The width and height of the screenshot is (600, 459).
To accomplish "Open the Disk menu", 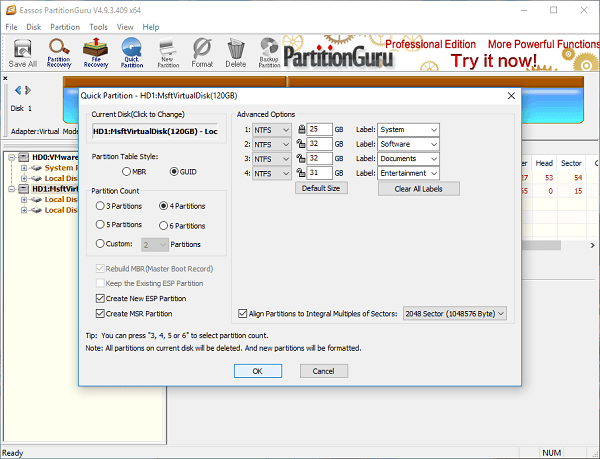I will click(x=34, y=27).
